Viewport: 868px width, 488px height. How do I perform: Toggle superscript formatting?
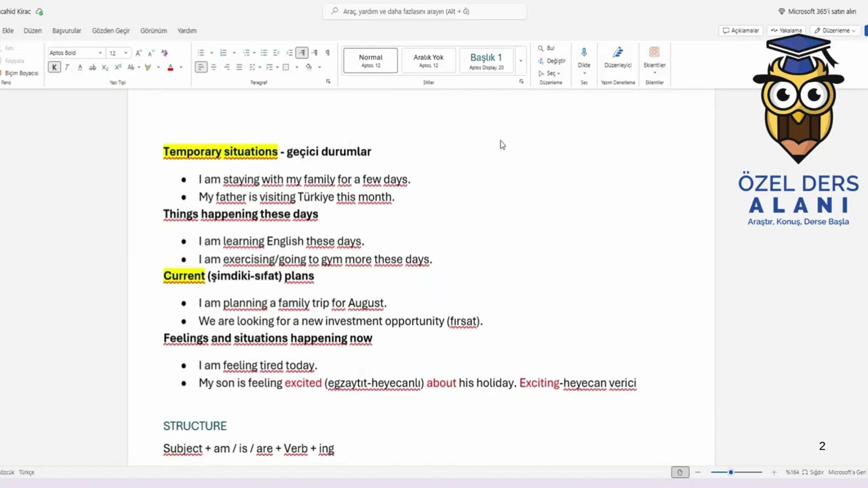(x=118, y=67)
